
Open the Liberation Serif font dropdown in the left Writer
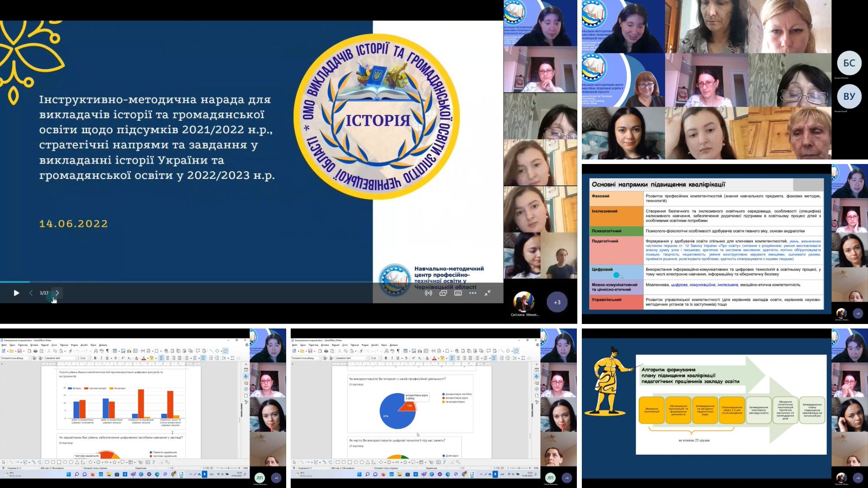click(x=77, y=358)
